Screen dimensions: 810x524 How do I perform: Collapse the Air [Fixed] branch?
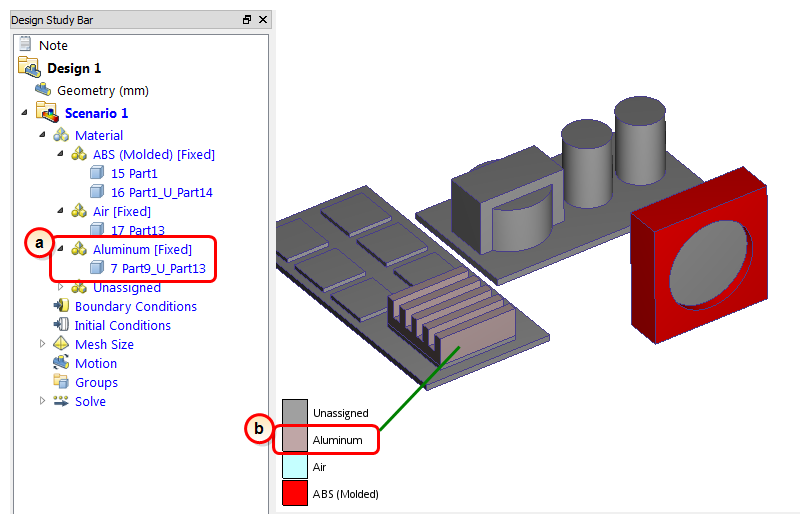[x=60, y=211]
